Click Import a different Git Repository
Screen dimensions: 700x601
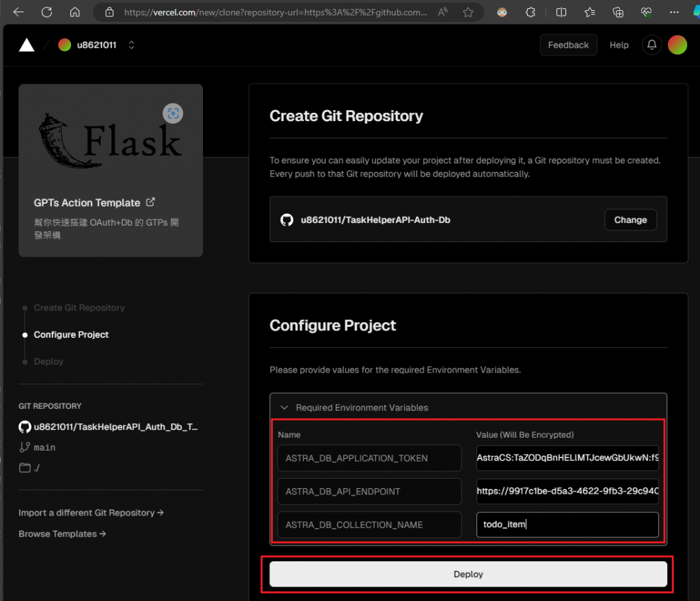91,513
